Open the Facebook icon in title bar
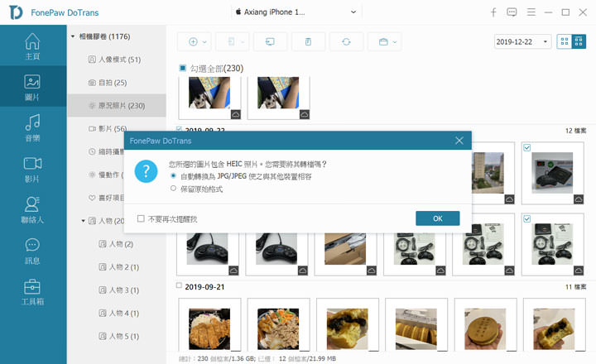Image resolution: width=596 pixels, height=364 pixels. (493, 12)
